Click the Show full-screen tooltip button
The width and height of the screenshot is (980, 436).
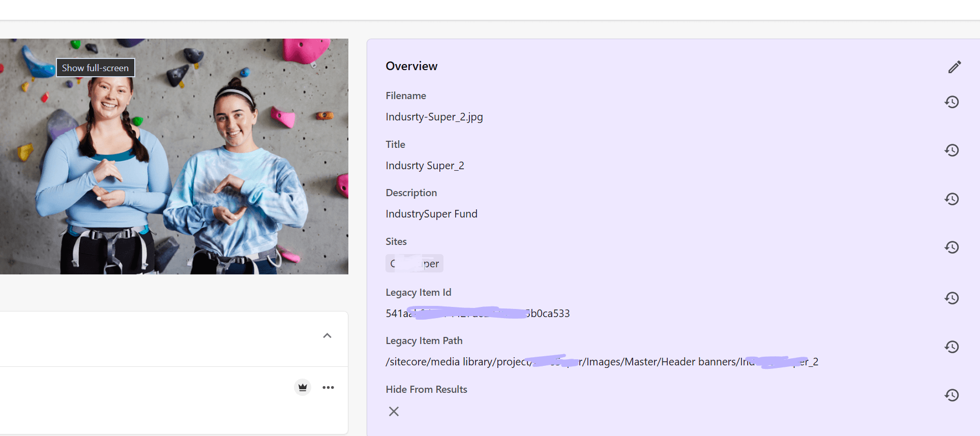tap(95, 68)
